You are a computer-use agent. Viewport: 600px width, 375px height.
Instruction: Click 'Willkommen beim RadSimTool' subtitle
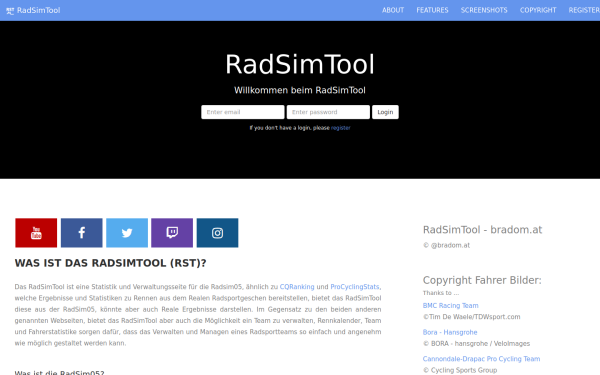pyautogui.click(x=300, y=90)
